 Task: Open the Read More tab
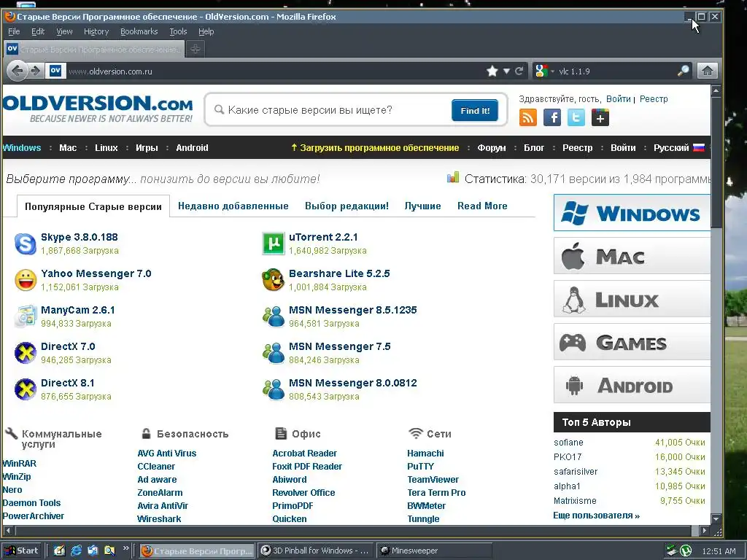point(482,206)
